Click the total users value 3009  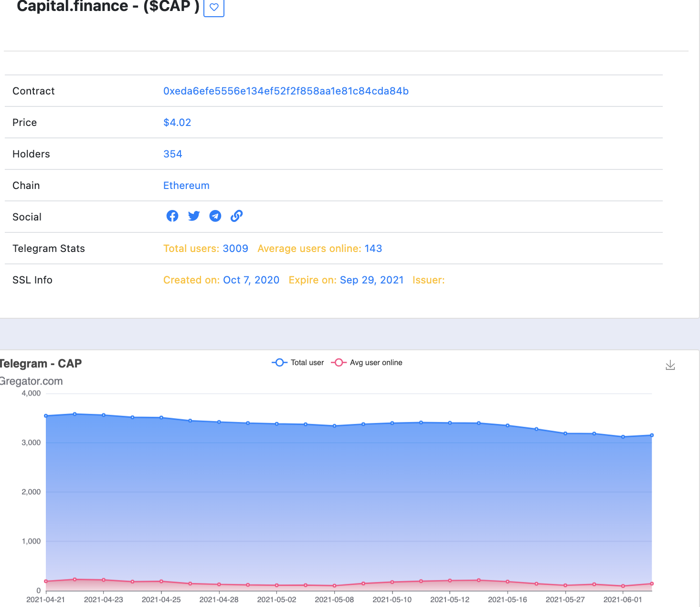click(235, 249)
